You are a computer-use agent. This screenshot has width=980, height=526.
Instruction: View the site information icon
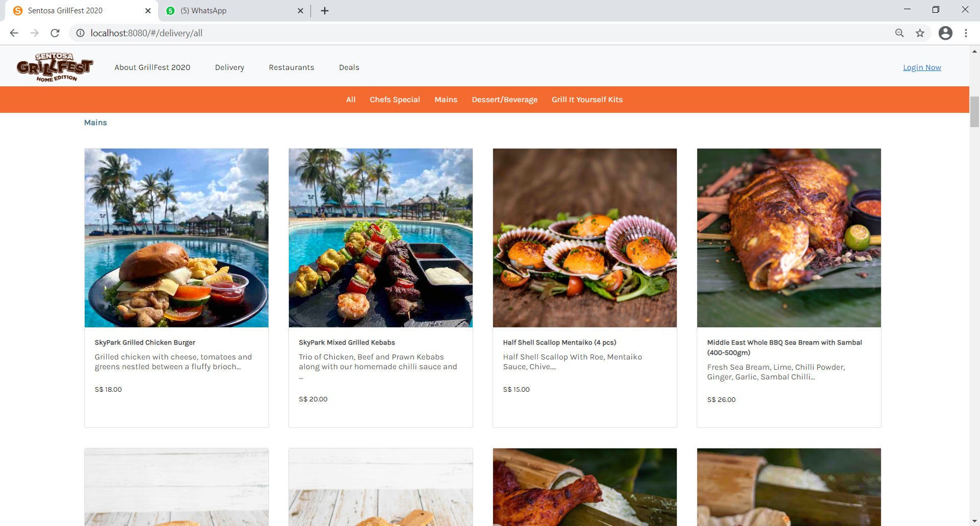[80, 33]
